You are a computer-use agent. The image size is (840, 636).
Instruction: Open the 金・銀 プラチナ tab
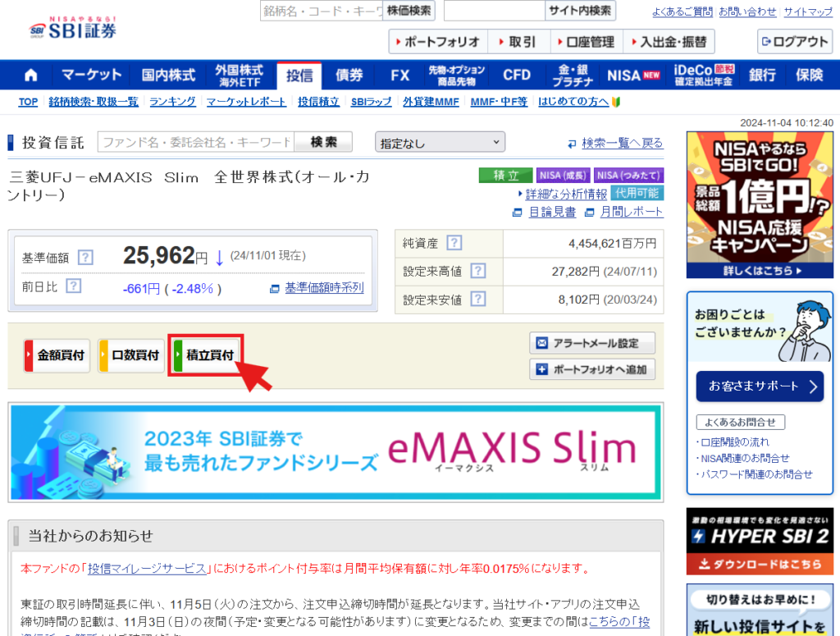tap(573, 75)
